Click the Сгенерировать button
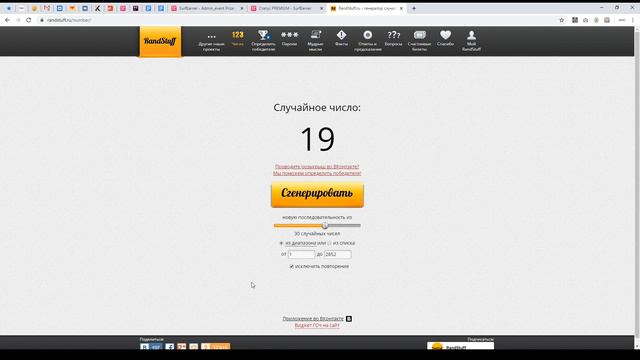640x360 pixels. (317, 194)
